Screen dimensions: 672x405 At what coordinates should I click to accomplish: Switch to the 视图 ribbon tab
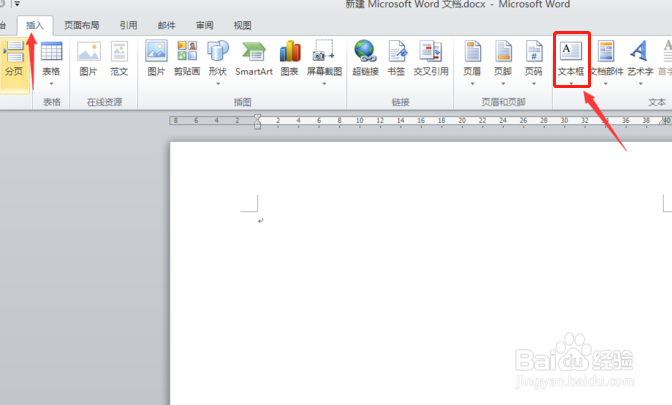(242, 26)
